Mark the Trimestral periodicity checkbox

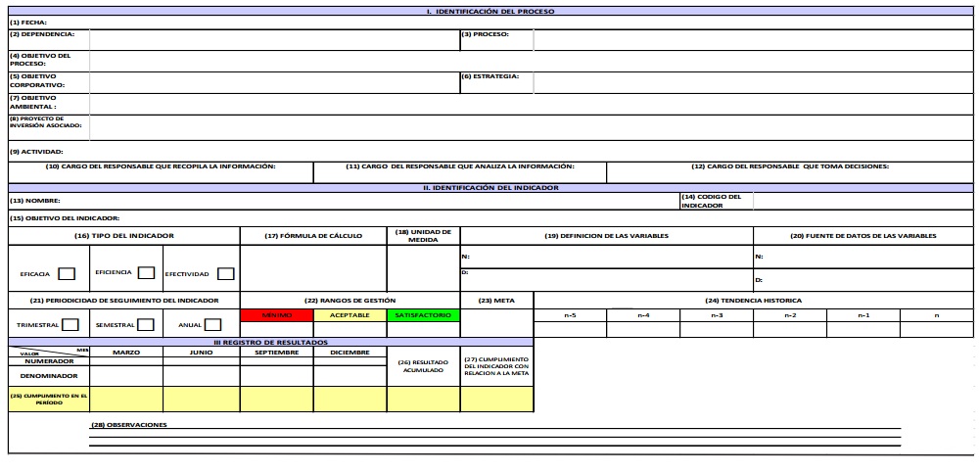click(70, 325)
